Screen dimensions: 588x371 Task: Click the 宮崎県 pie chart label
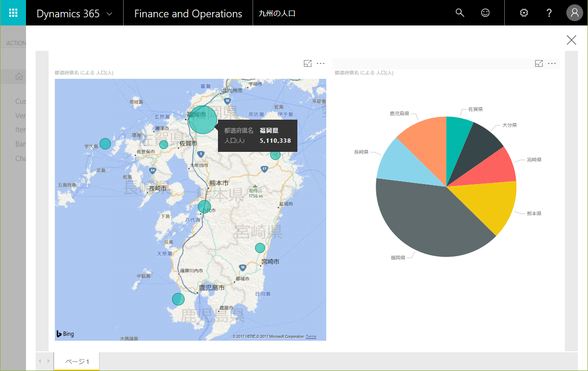pyautogui.click(x=534, y=160)
